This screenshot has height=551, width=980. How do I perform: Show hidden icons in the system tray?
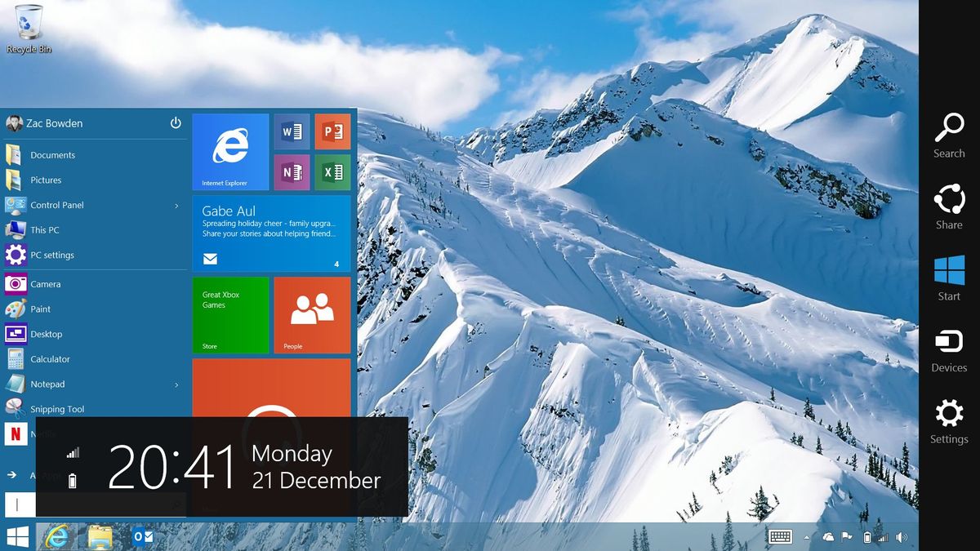click(807, 536)
